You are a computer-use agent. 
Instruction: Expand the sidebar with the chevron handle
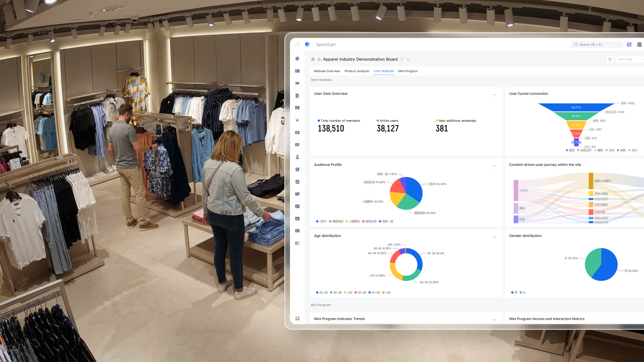pos(306,181)
